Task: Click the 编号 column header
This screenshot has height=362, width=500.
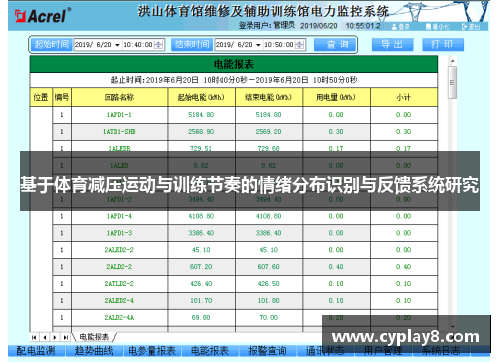Action: pos(62,97)
